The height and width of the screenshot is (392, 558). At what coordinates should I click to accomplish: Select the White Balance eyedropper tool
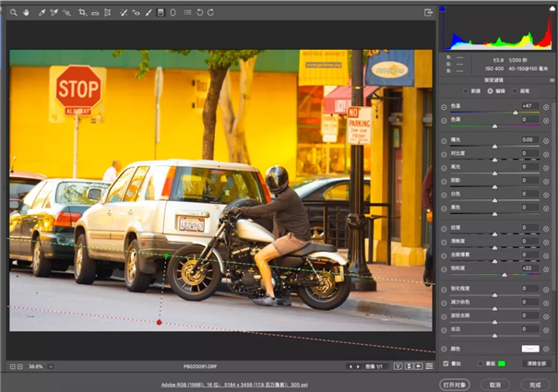(x=42, y=12)
